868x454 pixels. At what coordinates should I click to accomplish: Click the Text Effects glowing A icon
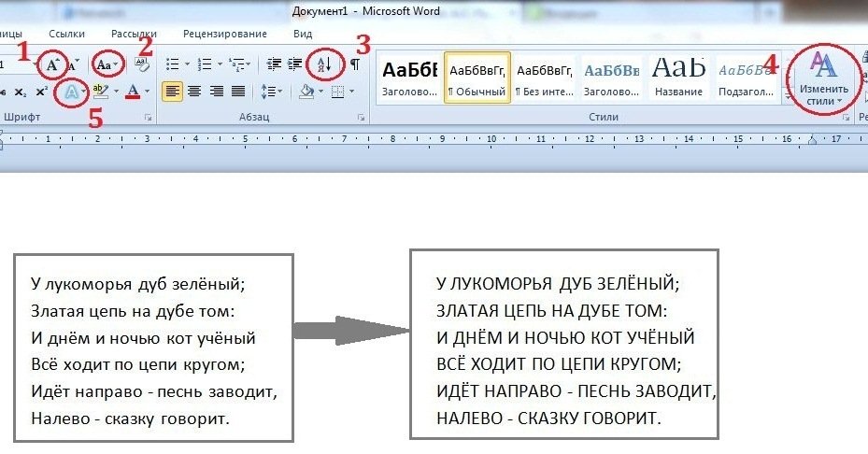(x=70, y=92)
